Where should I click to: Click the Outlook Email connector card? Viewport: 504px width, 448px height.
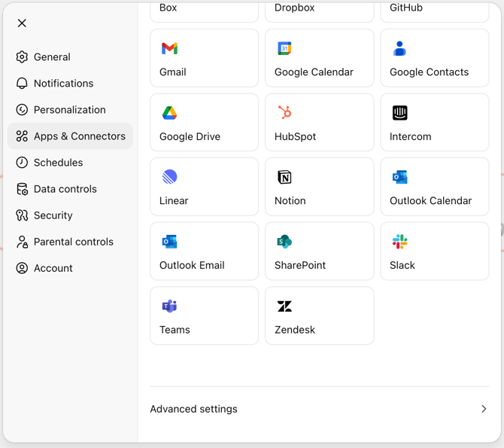click(x=204, y=251)
